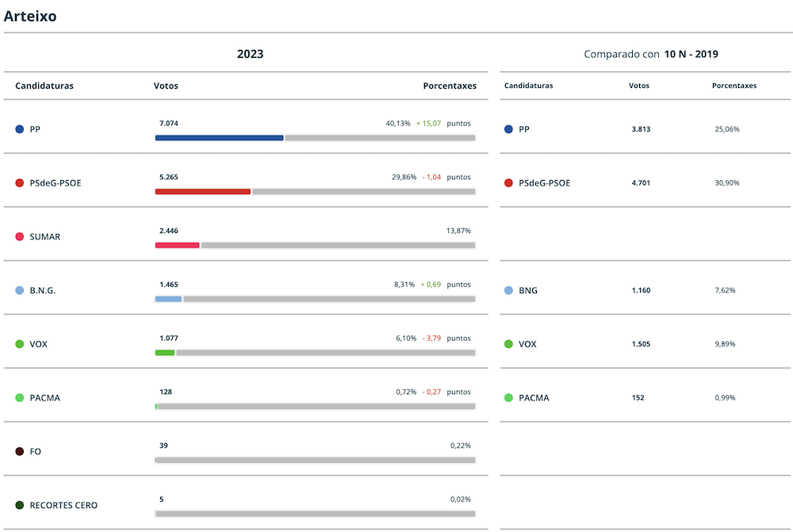Image resolution: width=793 pixels, height=532 pixels.
Task: Click the dark FO party color dot
Action: [x=20, y=452]
